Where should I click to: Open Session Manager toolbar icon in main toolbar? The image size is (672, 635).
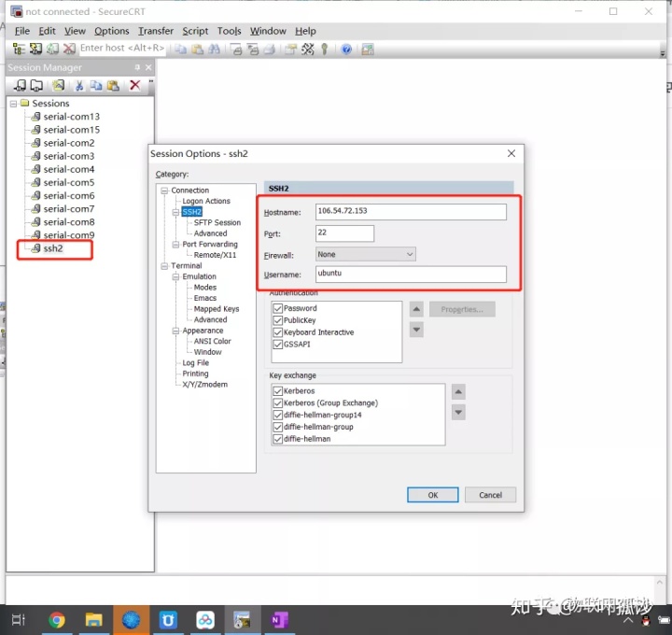(x=19, y=49)
